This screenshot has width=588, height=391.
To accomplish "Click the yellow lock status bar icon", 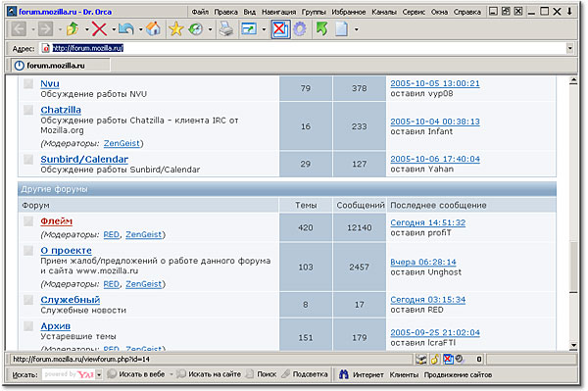I will point(434,360).
